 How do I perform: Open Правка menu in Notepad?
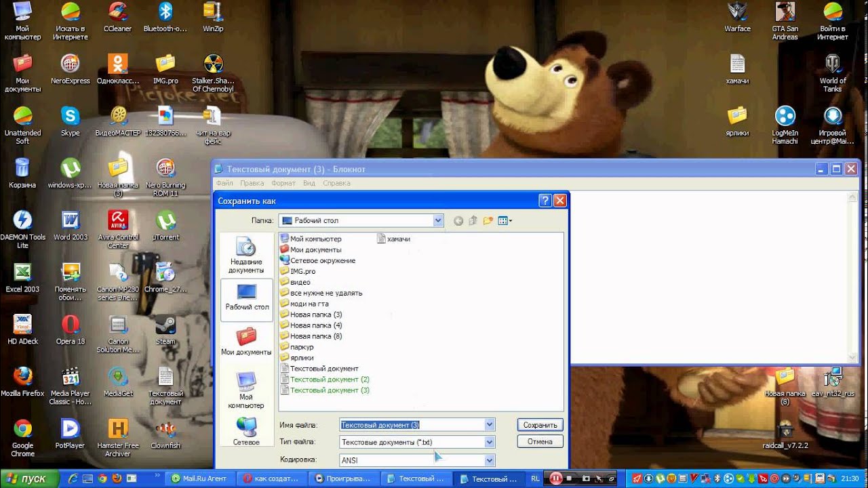click(252, 183)
